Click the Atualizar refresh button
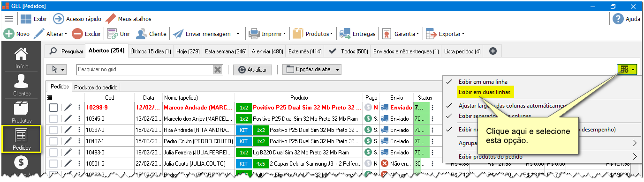 pos(252,69)
